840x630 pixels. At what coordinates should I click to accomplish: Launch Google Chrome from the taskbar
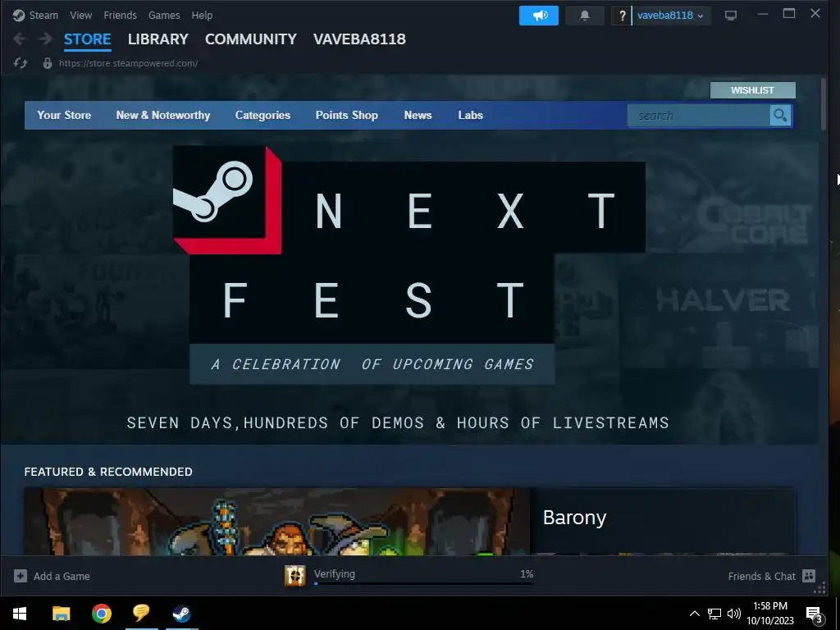(101, 614)
